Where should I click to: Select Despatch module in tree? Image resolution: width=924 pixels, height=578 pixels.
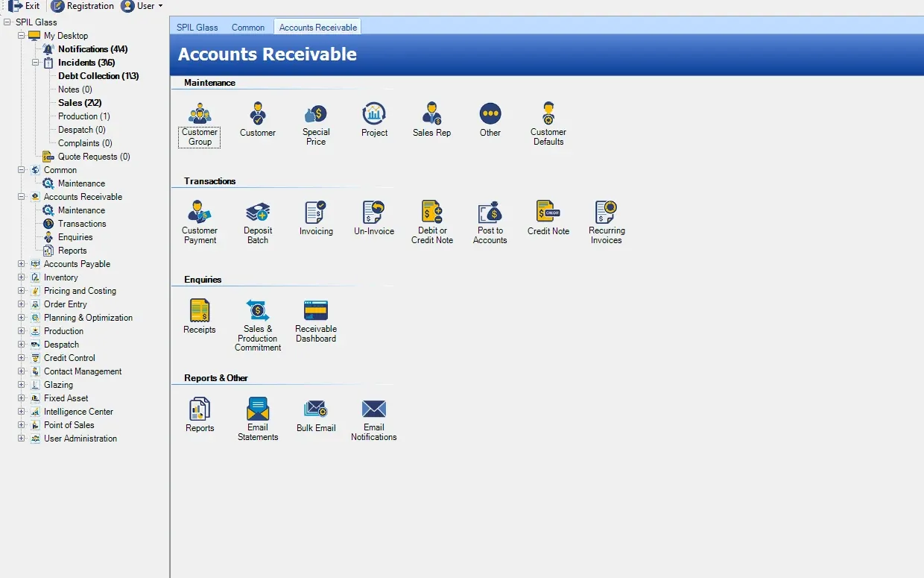coord(61,345)
